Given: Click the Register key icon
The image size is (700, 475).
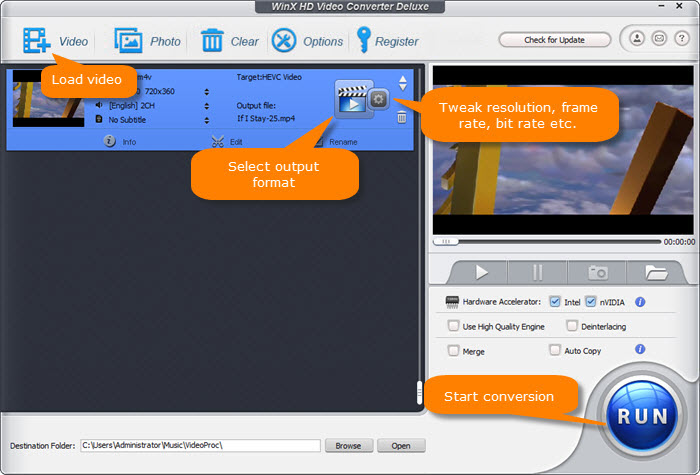Looking at the screenshot, I should point(363,40).
